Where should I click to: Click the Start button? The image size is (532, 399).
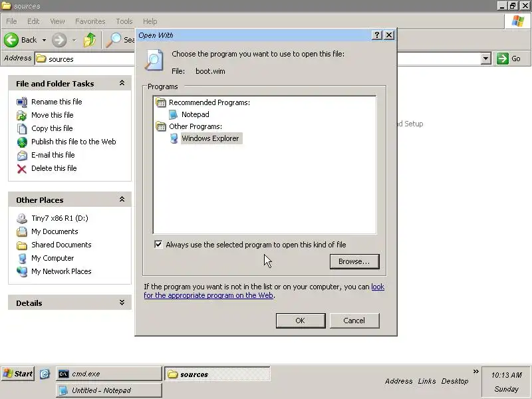click(x=18, y=374)
